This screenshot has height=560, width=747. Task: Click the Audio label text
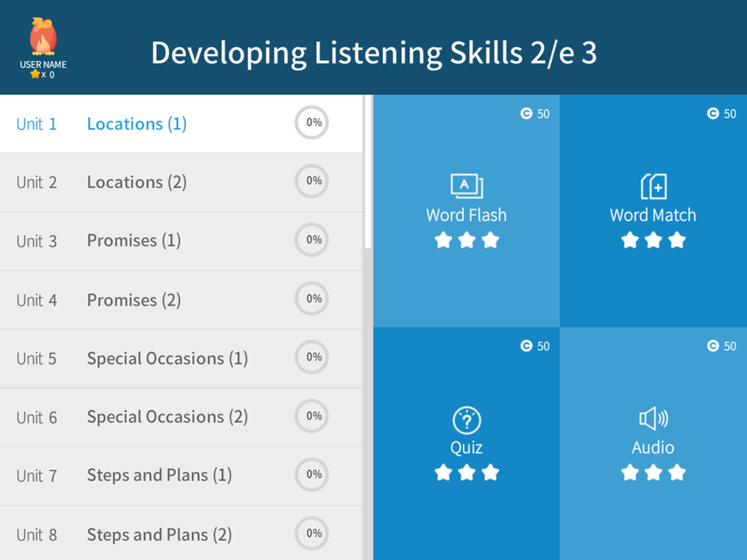(x=653, y=447)
